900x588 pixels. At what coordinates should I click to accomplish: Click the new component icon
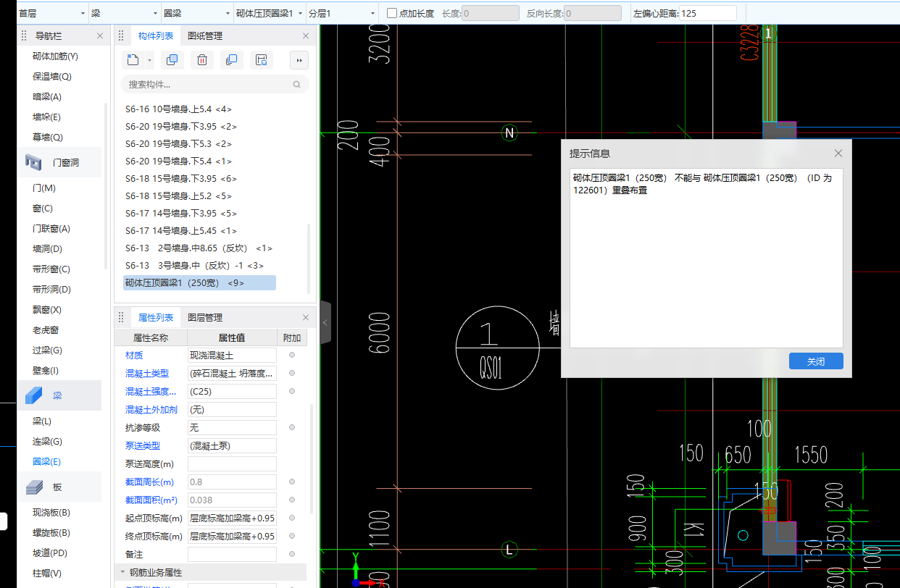point(132,60)
